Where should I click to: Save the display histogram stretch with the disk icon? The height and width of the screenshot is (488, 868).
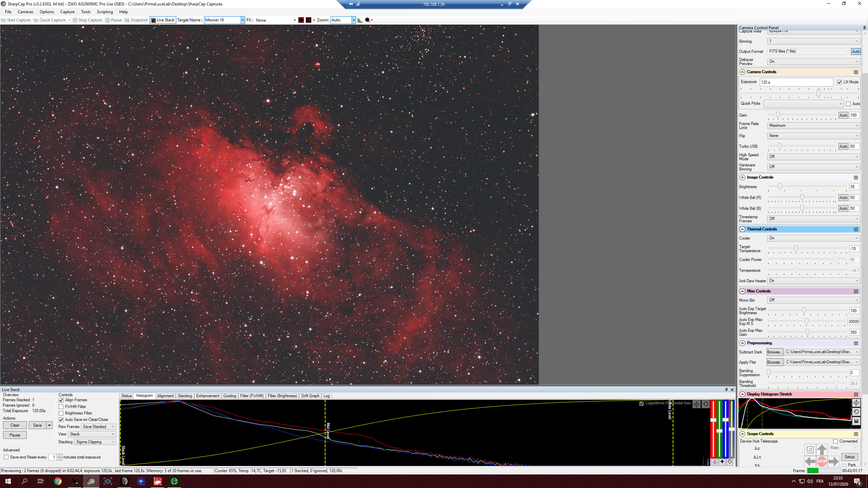coord(856,421)
